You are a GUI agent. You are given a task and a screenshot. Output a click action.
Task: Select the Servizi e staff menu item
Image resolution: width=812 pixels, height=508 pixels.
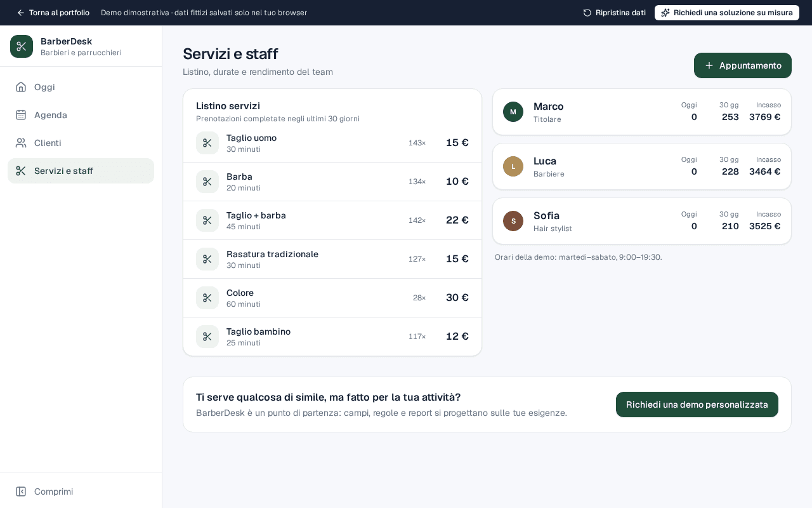[x=81, y=171]
